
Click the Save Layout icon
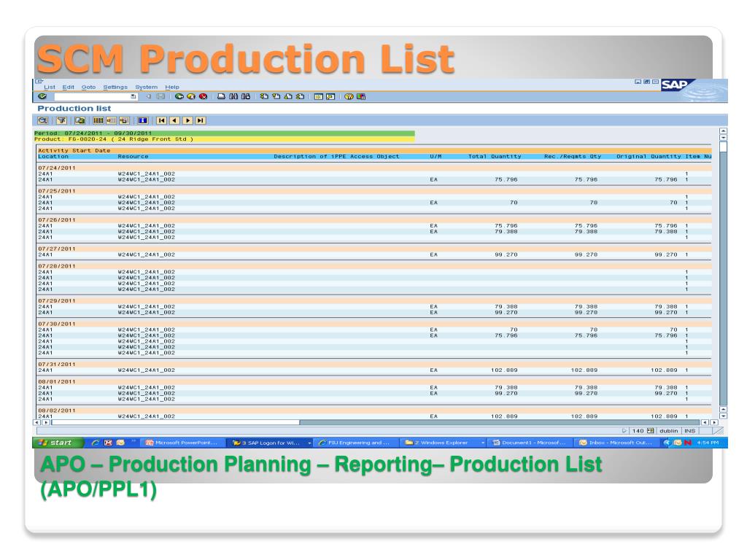[x=124, y=120]
